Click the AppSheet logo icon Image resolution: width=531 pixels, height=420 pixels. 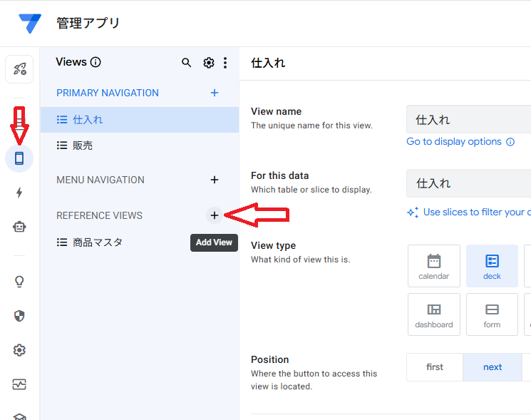click(30, 24)
